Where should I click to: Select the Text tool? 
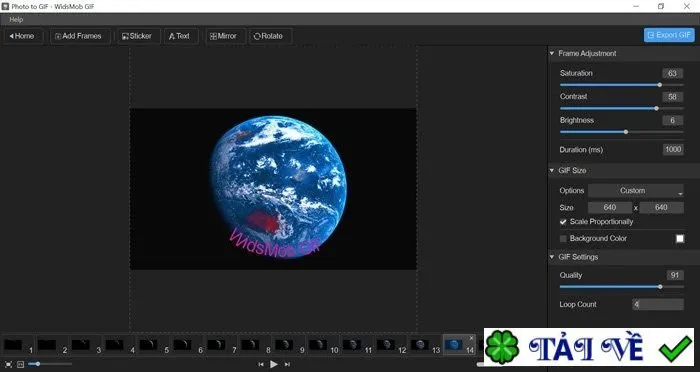[x=181, y=36]
